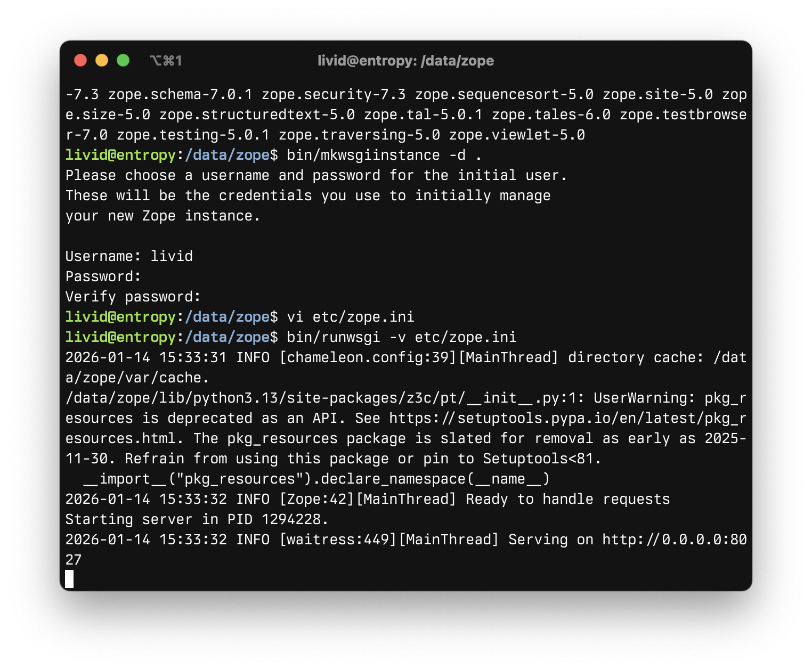Image resolution: width=812 pixels, height=670 pixels.
Task: Click the /data/zope/var/cache path continuation line
Action: tap(137, 378)
